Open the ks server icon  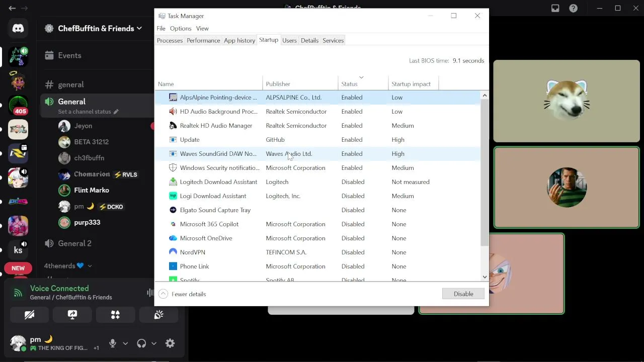(18, 250)
